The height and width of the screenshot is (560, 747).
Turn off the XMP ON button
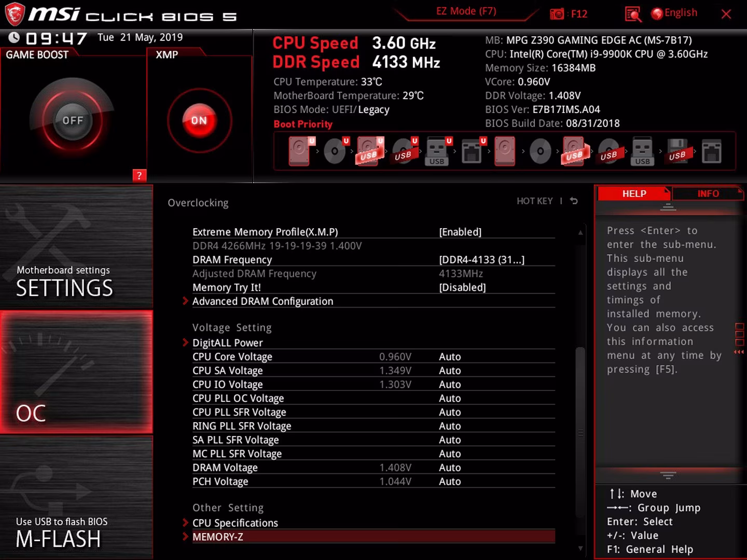pos(199,121)
